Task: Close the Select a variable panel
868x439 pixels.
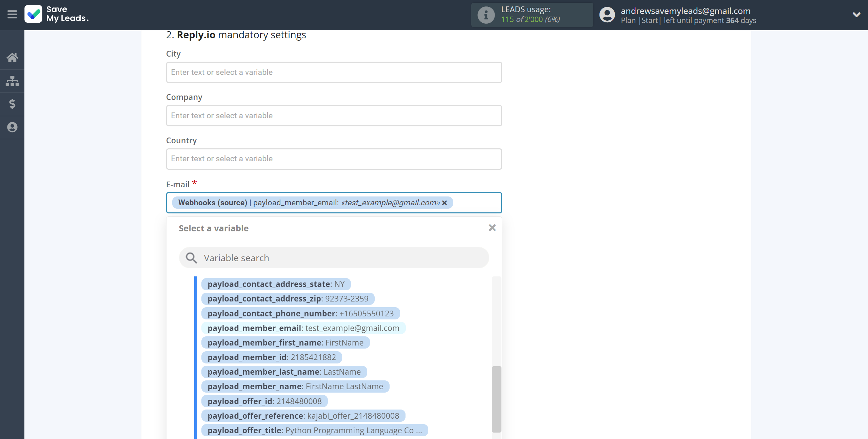Action: point(492,228)
